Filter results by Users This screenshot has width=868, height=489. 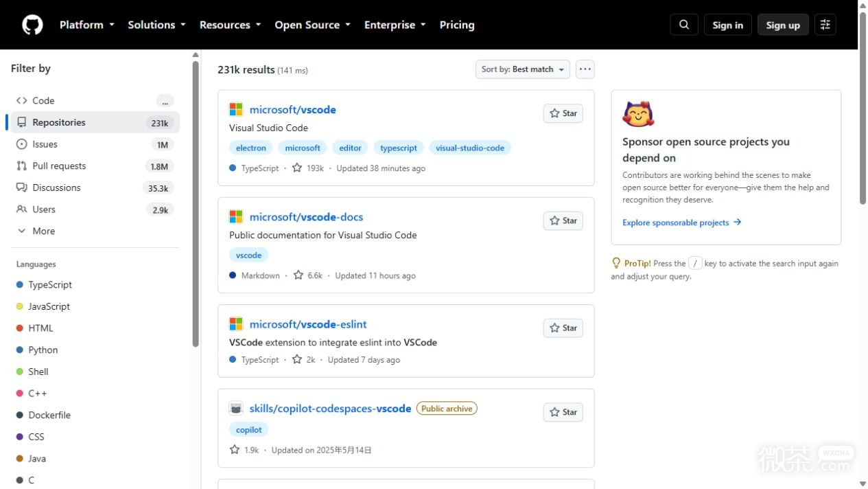(x=95, y=209)
